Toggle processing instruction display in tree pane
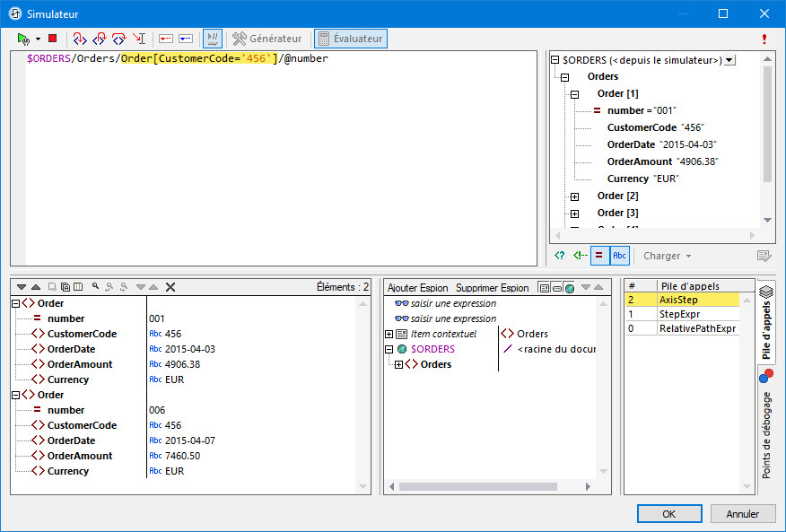This screenshot has height=532, width=786. pos(560,256)
